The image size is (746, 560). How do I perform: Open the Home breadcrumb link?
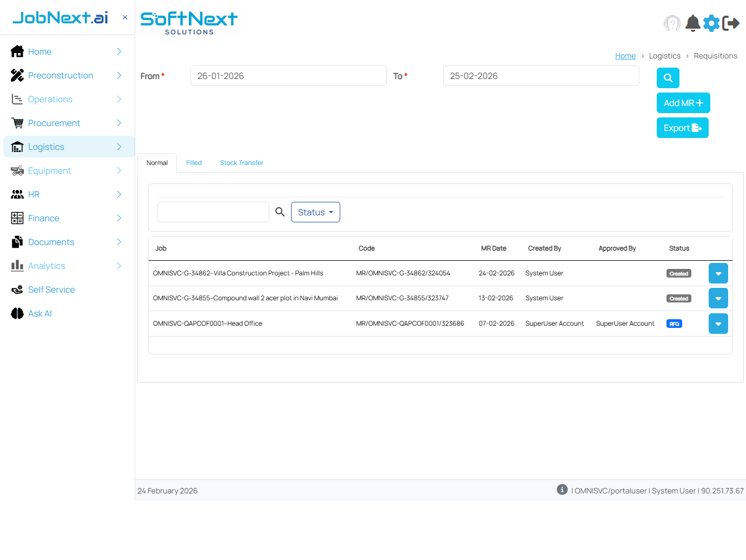point(625,56)
